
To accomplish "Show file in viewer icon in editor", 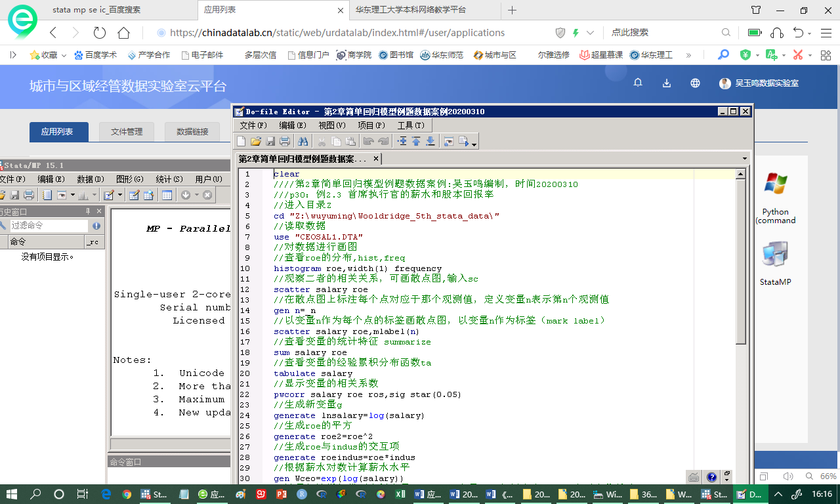I will 449,141.
